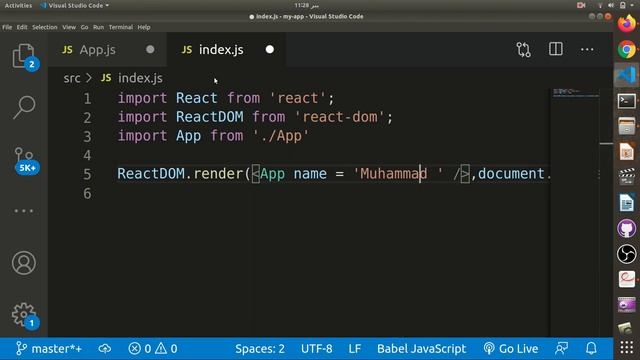640x360 pixels.
Task: Change encoding via UTF-8
Action: pos(316,349)
